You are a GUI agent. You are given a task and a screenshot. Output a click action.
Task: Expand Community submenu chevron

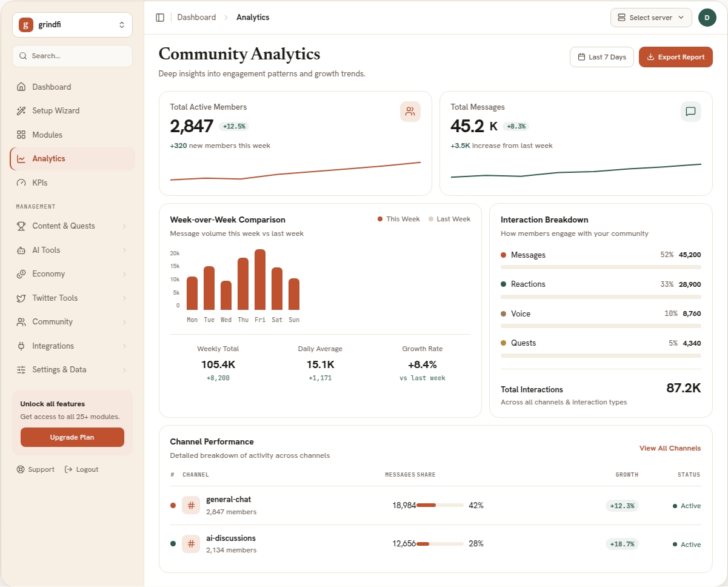124,322
